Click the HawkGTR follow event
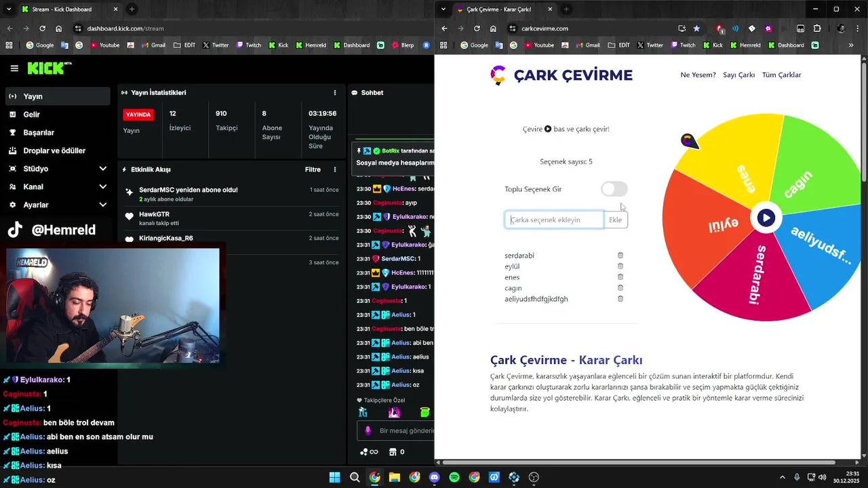The height and width of the screenshot is (488, 868). [x=231, y=218]
